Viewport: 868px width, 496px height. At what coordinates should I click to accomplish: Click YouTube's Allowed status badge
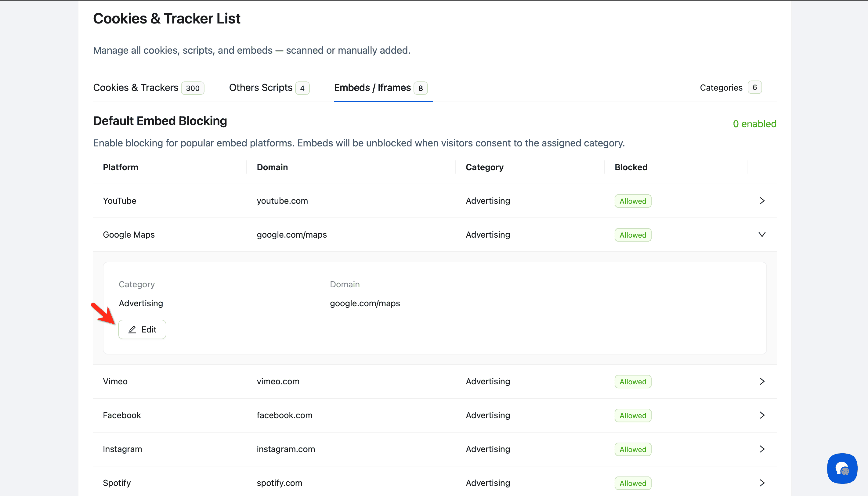(x=632, y=201)
